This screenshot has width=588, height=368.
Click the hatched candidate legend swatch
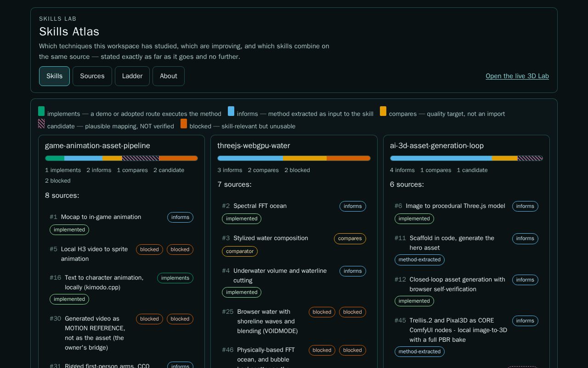click(x=41, y=123)
